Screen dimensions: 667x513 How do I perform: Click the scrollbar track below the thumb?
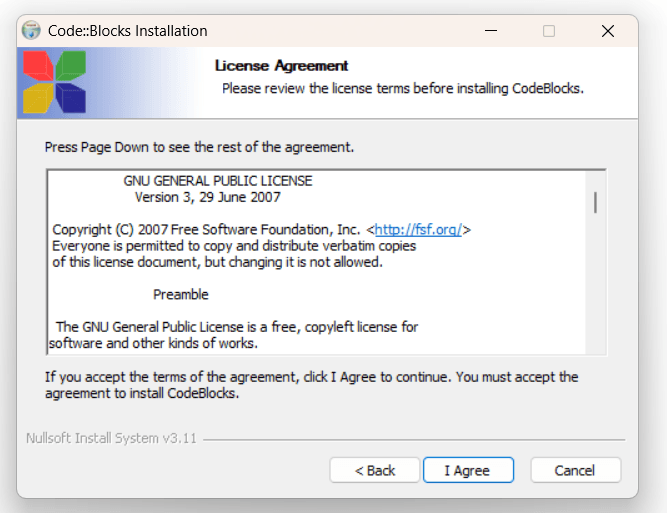[595, 290]
